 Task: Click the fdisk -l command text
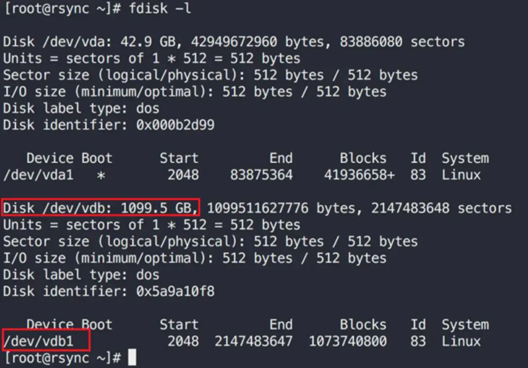coord(160,8)
